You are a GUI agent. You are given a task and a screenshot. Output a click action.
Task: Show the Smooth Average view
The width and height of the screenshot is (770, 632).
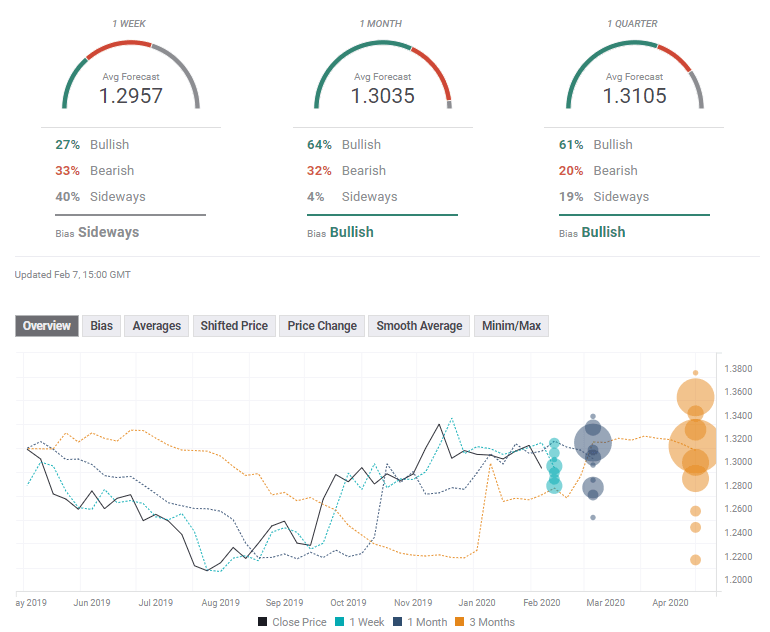point(419,326)
